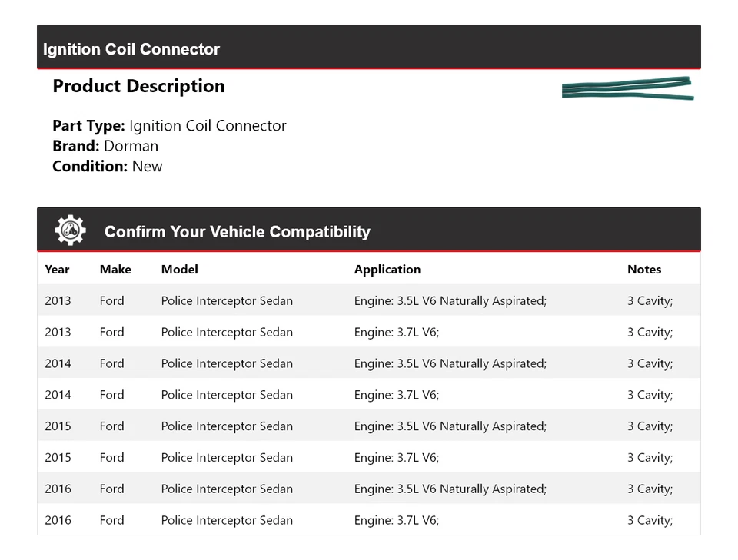Image resolution: width=738 pixels, height=560 pixels.
Task: Select the Product Description heading
Action: coord(138,86)
